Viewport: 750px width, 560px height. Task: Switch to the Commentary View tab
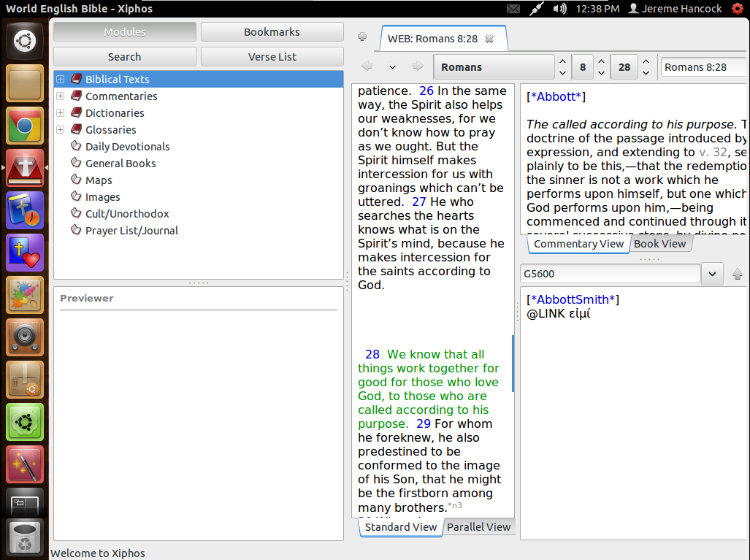pos(579,244)
